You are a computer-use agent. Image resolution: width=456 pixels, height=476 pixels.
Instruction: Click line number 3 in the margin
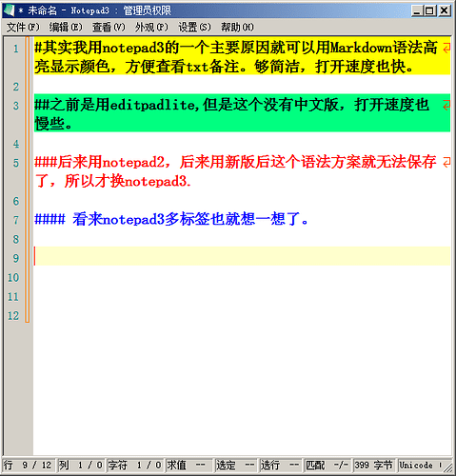(16, 106)
